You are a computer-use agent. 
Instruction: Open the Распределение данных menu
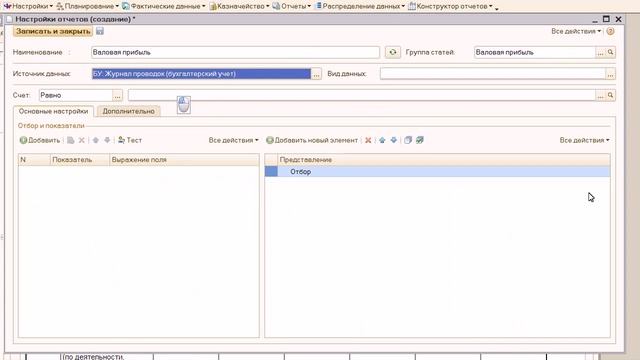coord(360,6)
